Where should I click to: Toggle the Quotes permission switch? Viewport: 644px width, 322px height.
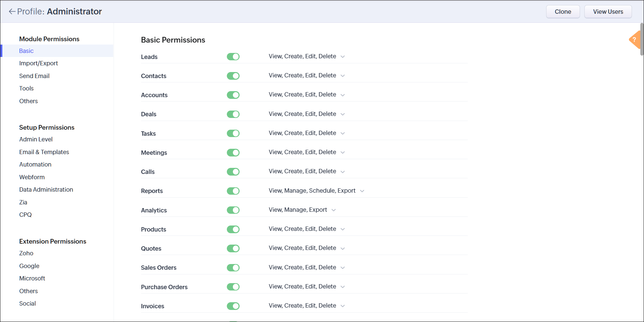click(x=233, y=249)
